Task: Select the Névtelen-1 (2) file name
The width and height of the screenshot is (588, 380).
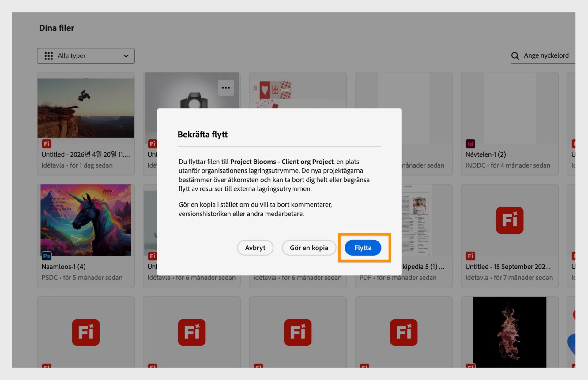Action: click(x=486, y=154)
